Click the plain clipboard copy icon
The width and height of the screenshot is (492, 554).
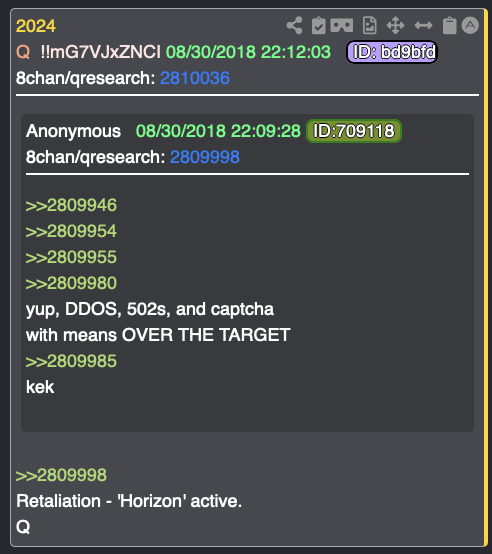click(x=449, y=25)
